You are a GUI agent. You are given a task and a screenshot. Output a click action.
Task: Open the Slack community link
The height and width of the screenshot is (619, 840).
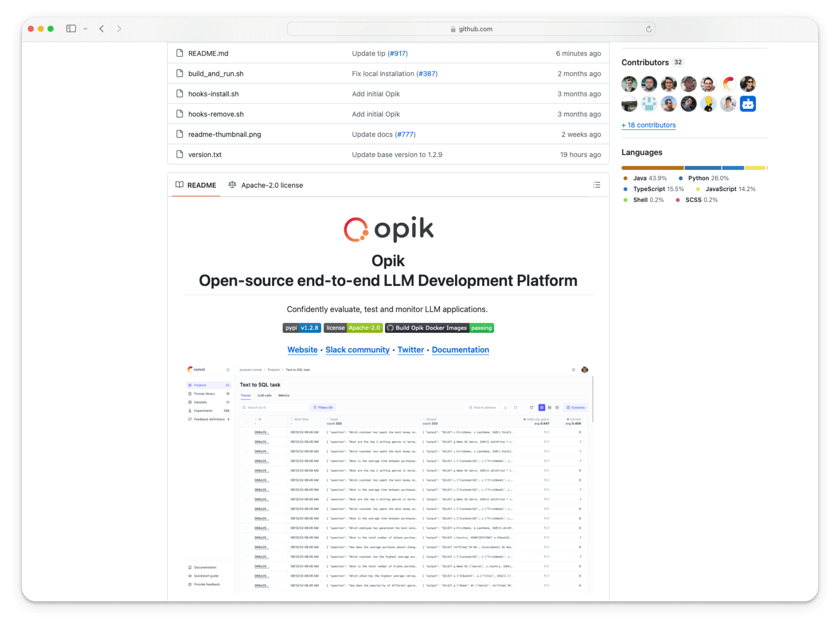357,350
